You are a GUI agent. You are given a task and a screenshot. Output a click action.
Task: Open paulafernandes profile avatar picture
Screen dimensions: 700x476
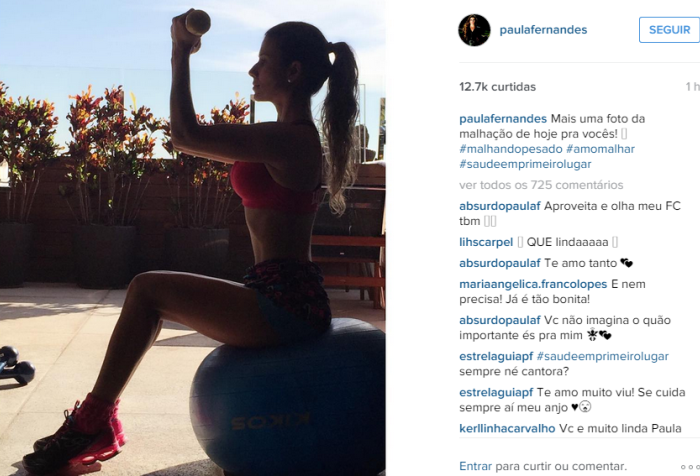point(474,30)
